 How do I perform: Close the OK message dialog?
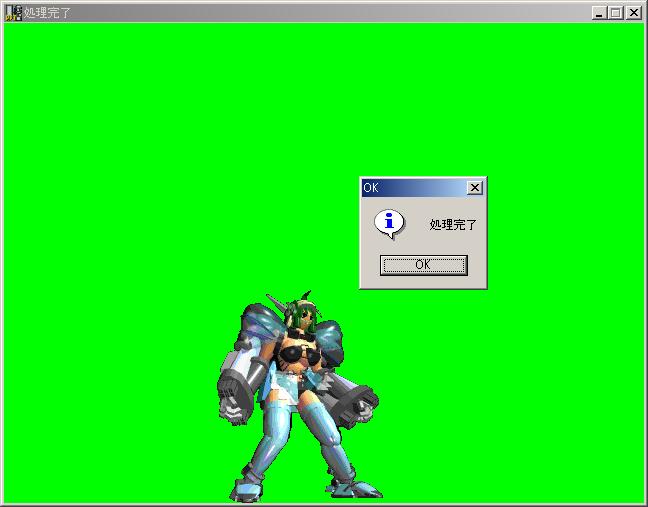coord(475,188)
